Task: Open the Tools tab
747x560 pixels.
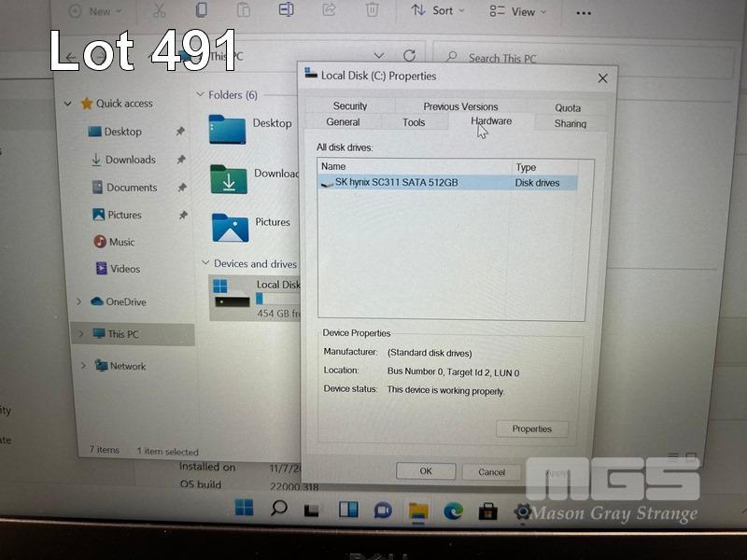Action: click(x=414, y=122)
